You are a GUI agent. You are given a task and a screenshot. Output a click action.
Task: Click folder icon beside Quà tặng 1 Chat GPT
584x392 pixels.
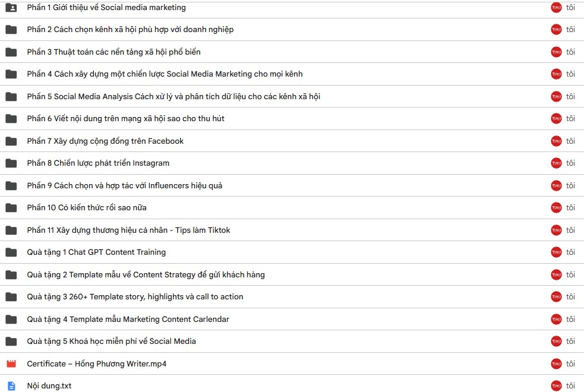11,252
